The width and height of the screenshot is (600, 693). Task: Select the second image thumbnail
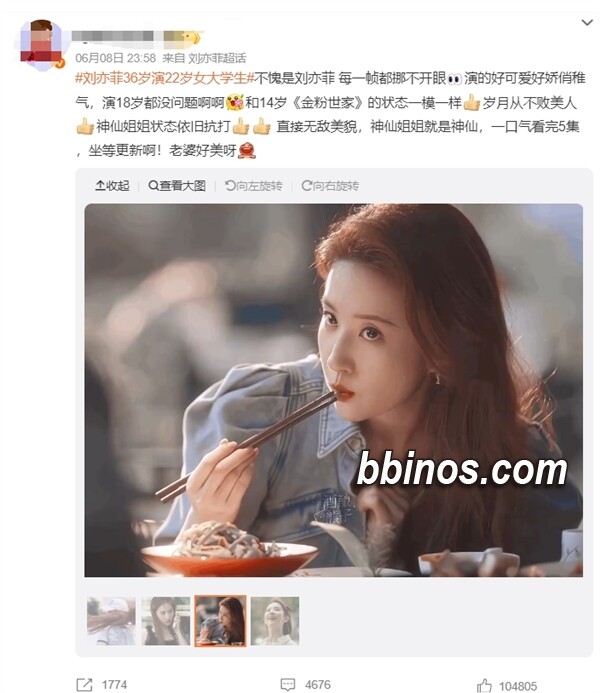(166, 621)
